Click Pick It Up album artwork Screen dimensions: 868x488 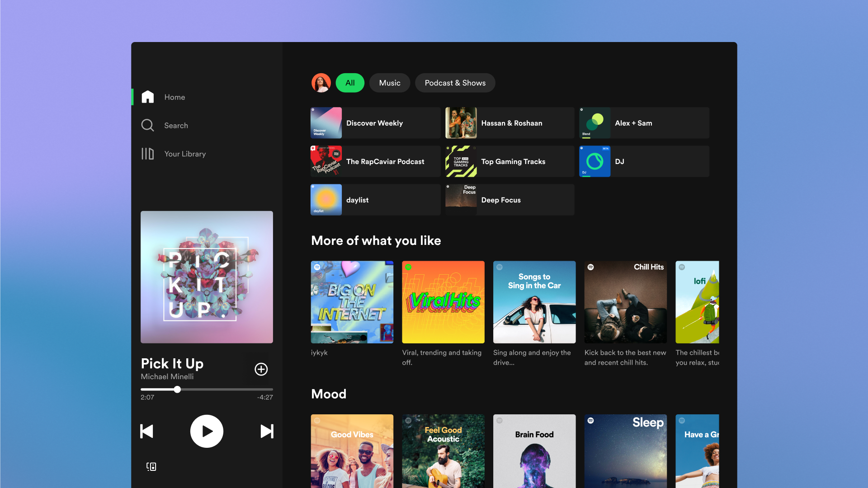(207, 277)
